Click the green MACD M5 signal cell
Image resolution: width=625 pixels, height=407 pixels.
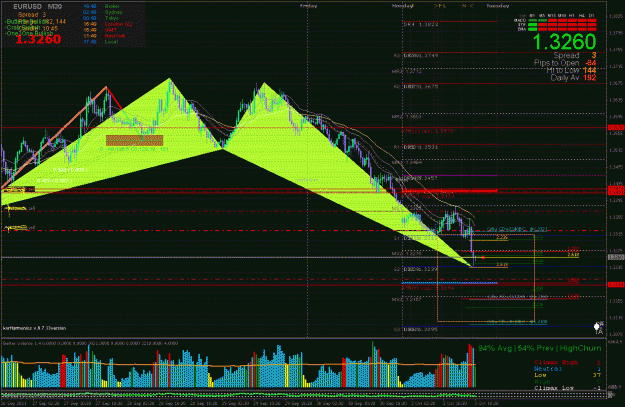(542, 20)
